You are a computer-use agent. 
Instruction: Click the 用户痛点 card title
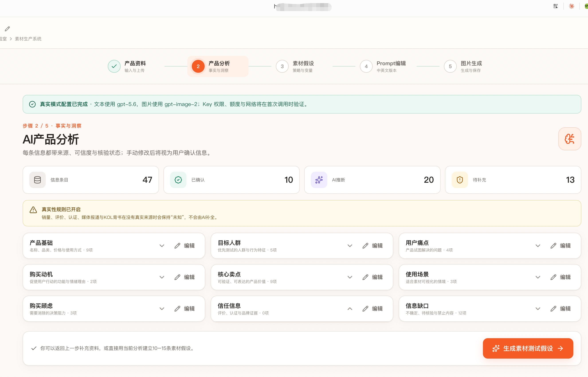[417, 243]
